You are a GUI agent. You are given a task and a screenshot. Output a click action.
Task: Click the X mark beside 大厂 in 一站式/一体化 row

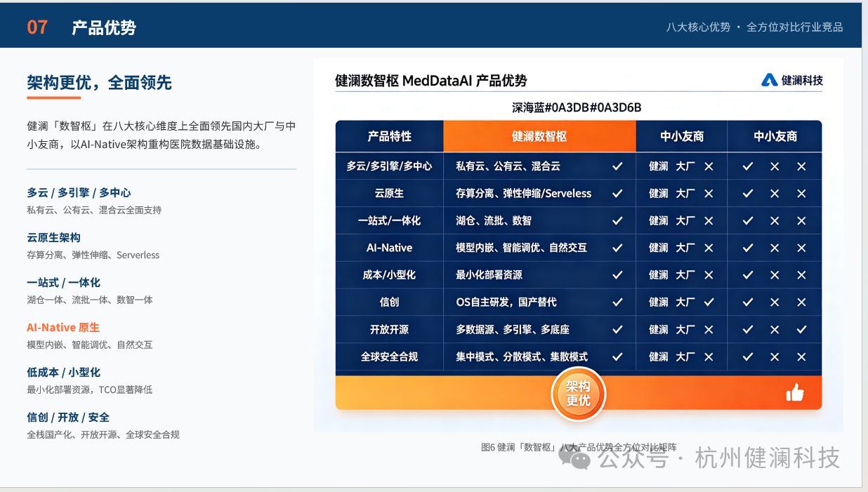(709, 220)
